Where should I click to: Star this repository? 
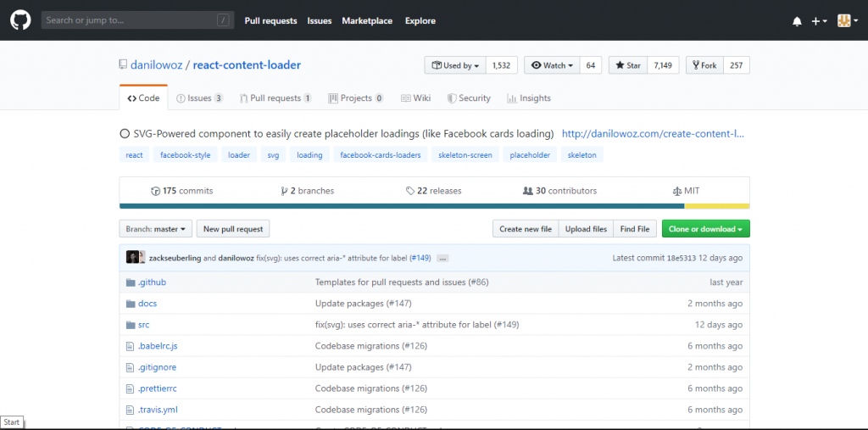click(628, 65)
